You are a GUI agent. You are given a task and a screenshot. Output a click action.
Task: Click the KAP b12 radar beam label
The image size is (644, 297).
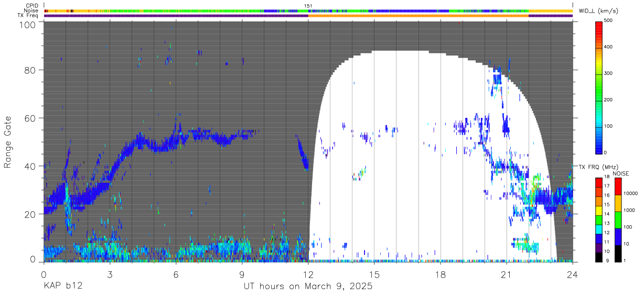[x=62, y=287]
